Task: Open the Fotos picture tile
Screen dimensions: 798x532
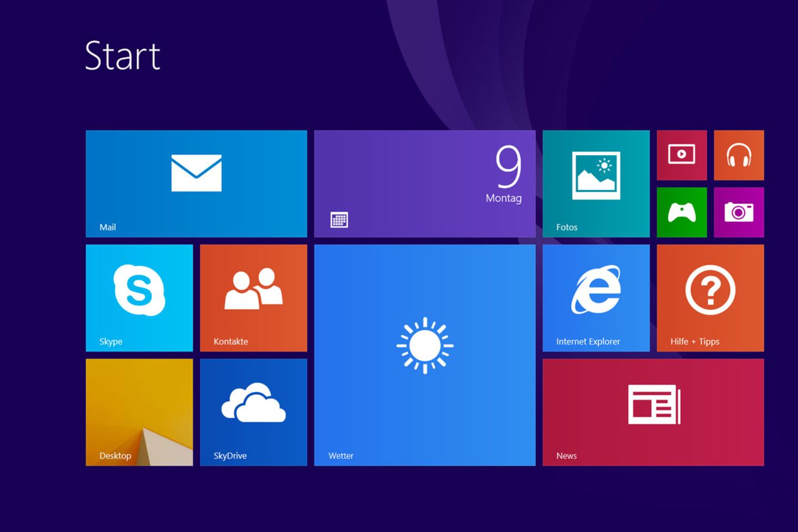Action: (596, 183)
